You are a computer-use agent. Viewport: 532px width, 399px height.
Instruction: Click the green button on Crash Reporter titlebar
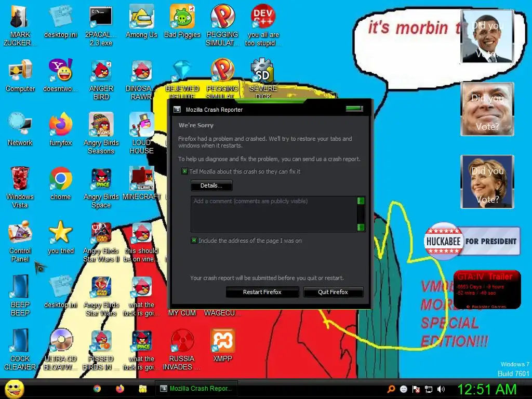(354, 109)
